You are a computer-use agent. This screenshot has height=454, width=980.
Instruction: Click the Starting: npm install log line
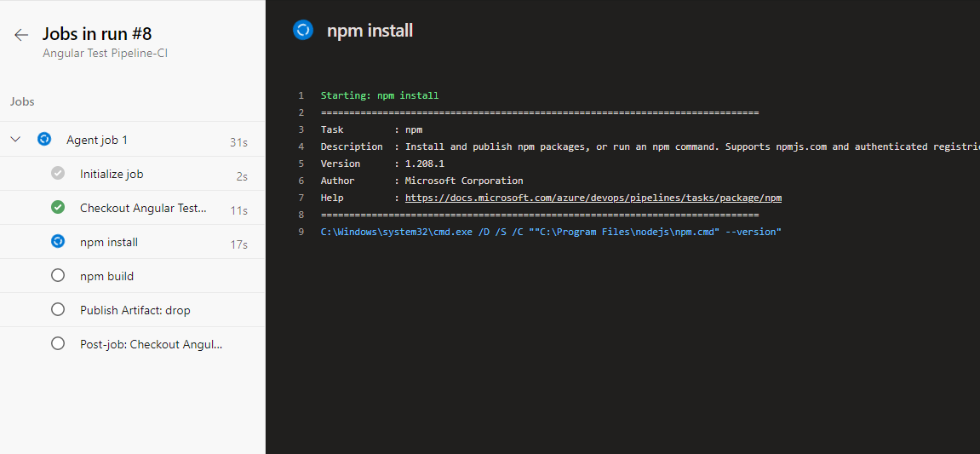(x=379, y=95)
